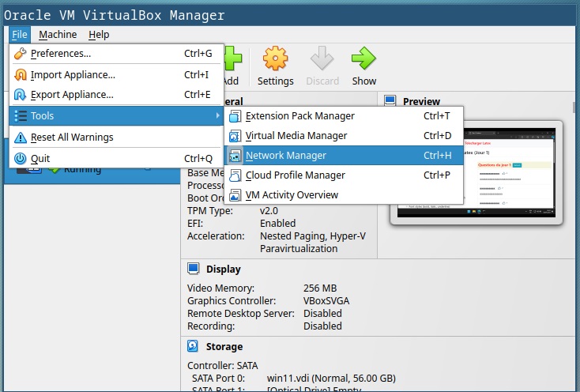The width and height of the screenshot is (580, 392).
Task: Click the Cloud Profile Manager icon
Action: (x=235, y=175)
